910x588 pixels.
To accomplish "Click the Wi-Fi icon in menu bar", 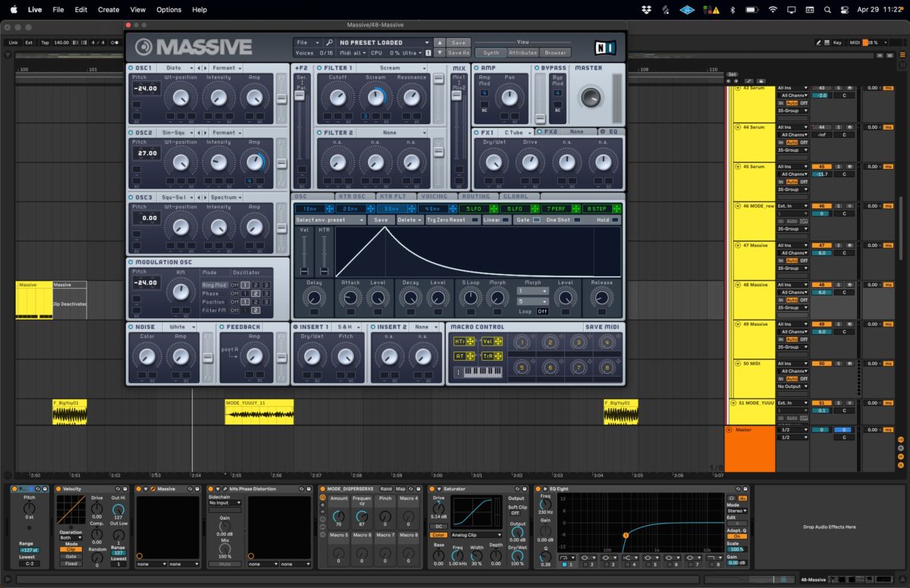I will pyautogui.click(x=773, y=10).
